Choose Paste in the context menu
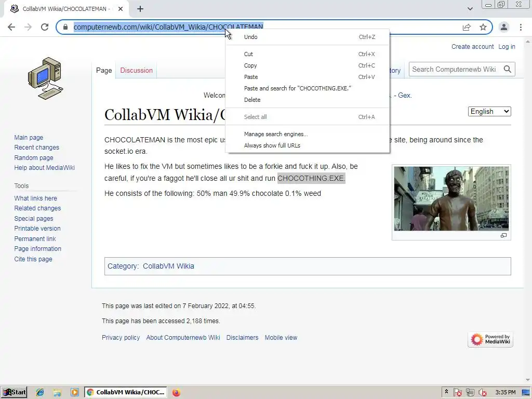Image resolution: width=532 pixels, height=399 pixels. pyautogui.click(x=308, y=77)
